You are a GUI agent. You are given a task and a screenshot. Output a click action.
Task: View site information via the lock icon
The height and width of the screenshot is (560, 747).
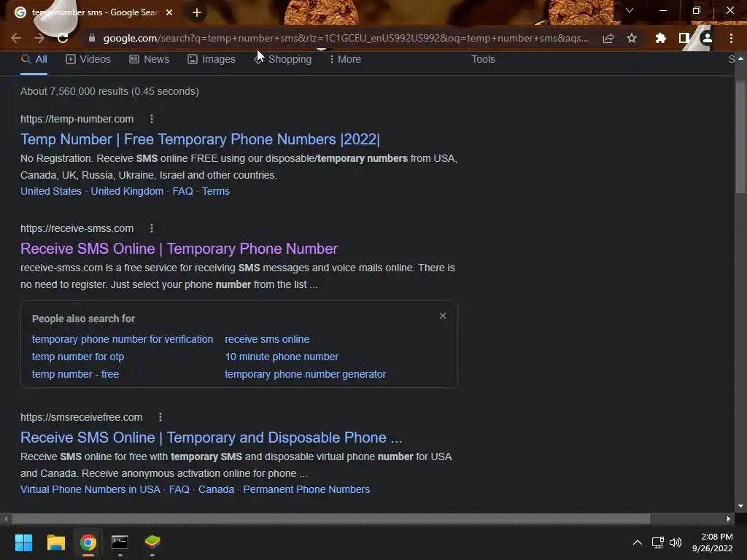click(x=91, y=38)
